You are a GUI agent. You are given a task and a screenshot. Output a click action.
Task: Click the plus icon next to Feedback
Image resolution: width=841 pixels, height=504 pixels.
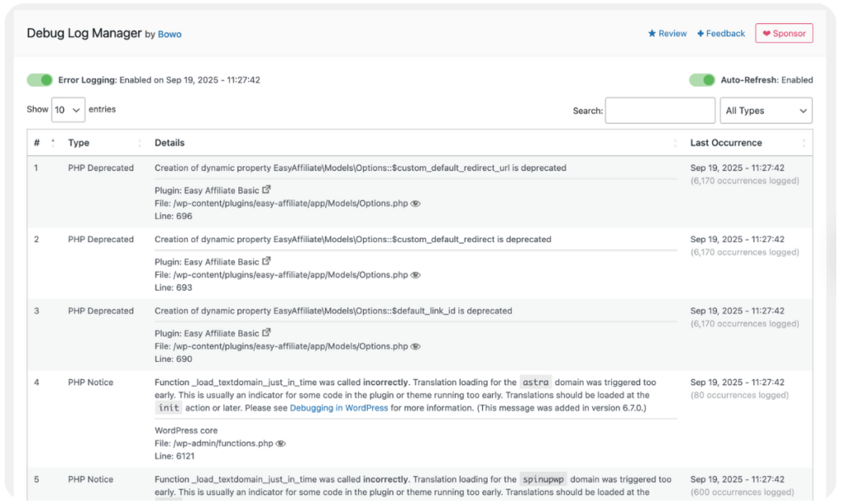tap(701, 34)
